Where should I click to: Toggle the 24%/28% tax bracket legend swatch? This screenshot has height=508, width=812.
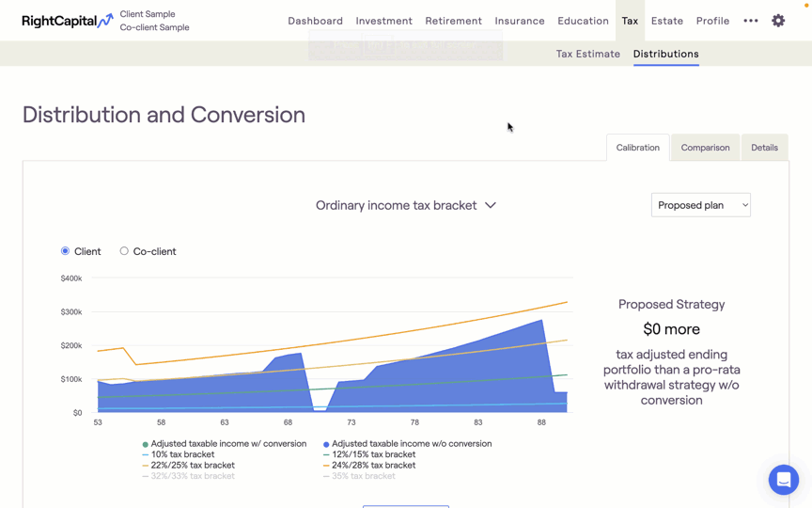coord(326,466)
